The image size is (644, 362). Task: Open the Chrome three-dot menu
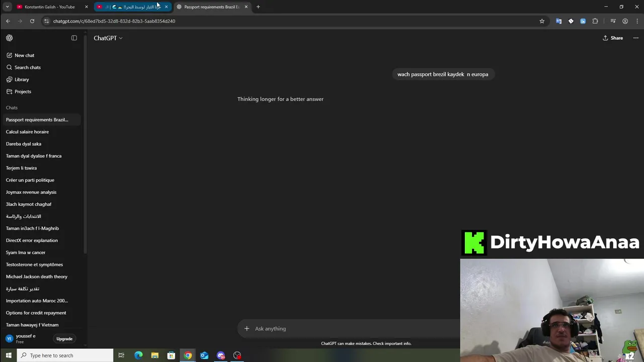(x=637, y=21)
